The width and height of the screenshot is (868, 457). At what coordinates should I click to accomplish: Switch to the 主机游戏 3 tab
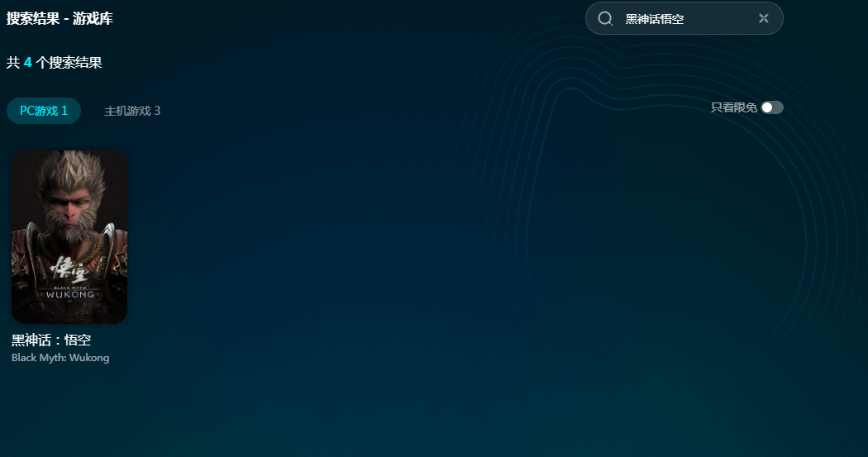coord(132,111)
